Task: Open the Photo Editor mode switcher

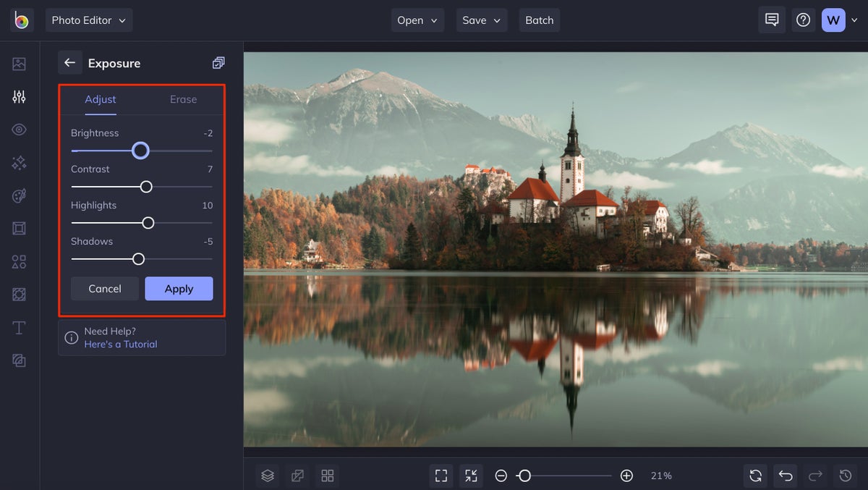Action: click(88, 20)
